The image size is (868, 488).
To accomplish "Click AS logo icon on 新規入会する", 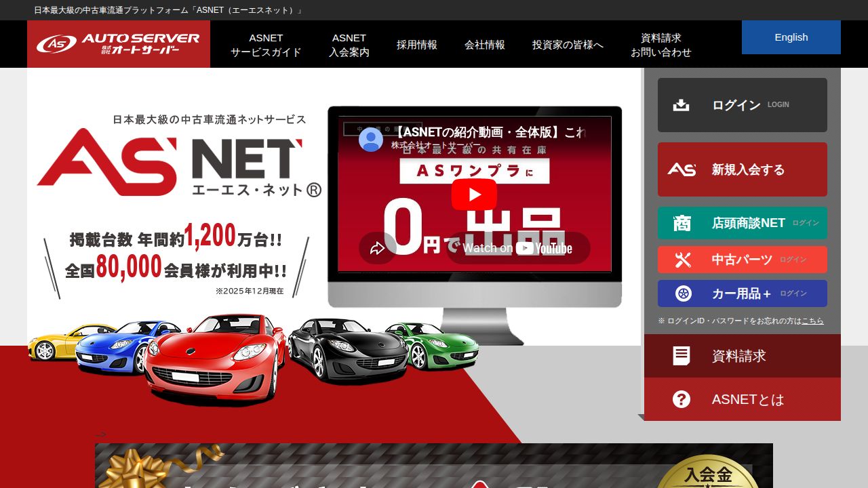I will tap(682, 169).
